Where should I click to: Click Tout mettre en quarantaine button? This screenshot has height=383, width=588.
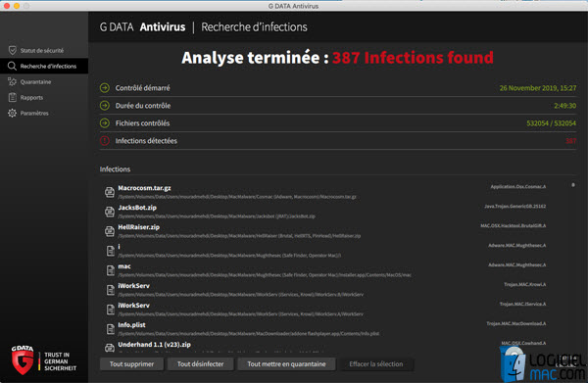coord(286,363)
